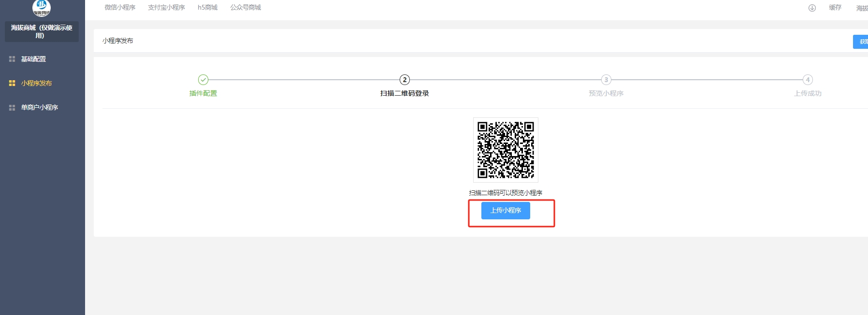The image size is (868, 315).
Task: Click the 基础配置 grid icon in sidebar
Action: tap(12, 59)
